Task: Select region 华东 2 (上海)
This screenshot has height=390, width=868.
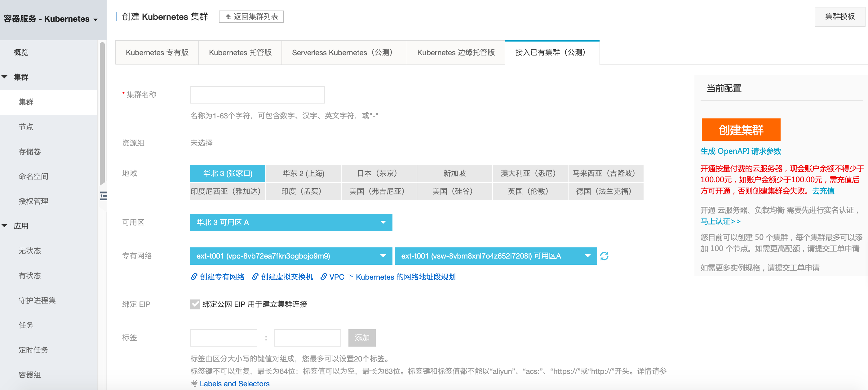Action: (x=303, y=174)
